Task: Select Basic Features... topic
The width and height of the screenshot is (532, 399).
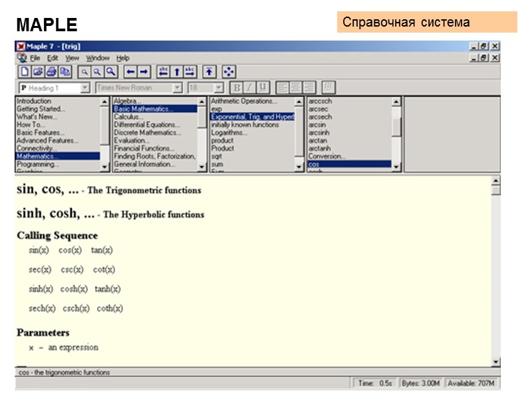Action: pyautogui.click(x=41, y=132)
